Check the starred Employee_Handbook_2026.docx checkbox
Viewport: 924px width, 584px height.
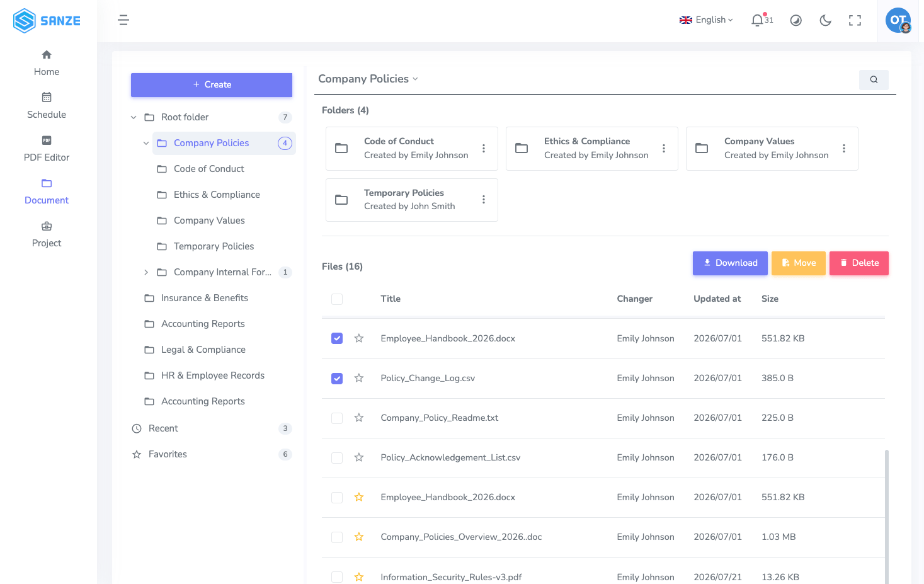tap(337, 497)
